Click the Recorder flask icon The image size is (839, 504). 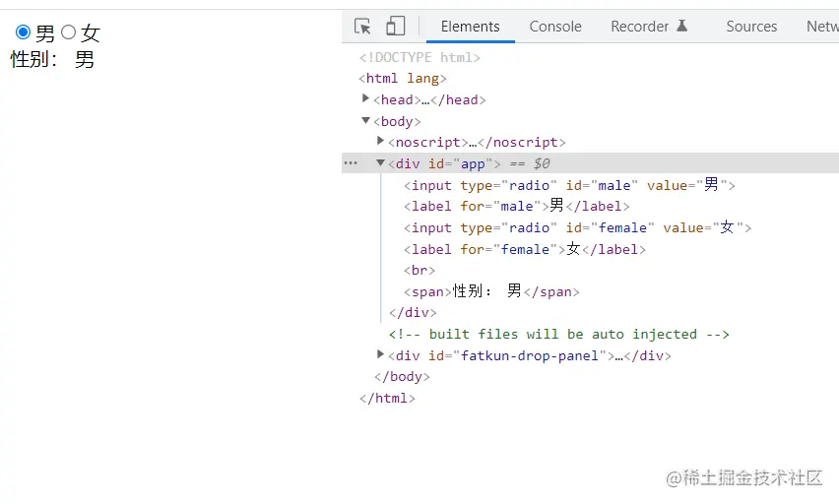pyautogui.click(x=682, y=27)
